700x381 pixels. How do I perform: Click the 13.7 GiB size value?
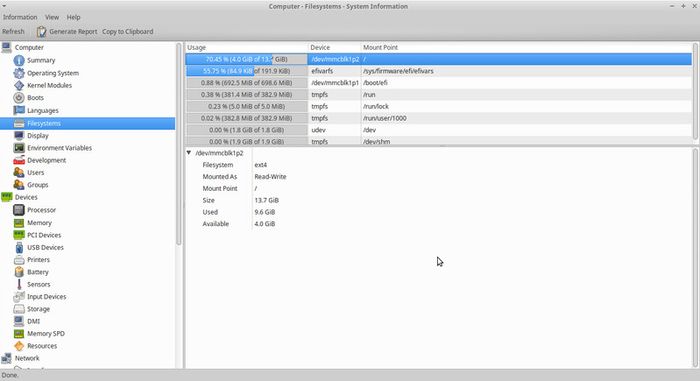267,200
